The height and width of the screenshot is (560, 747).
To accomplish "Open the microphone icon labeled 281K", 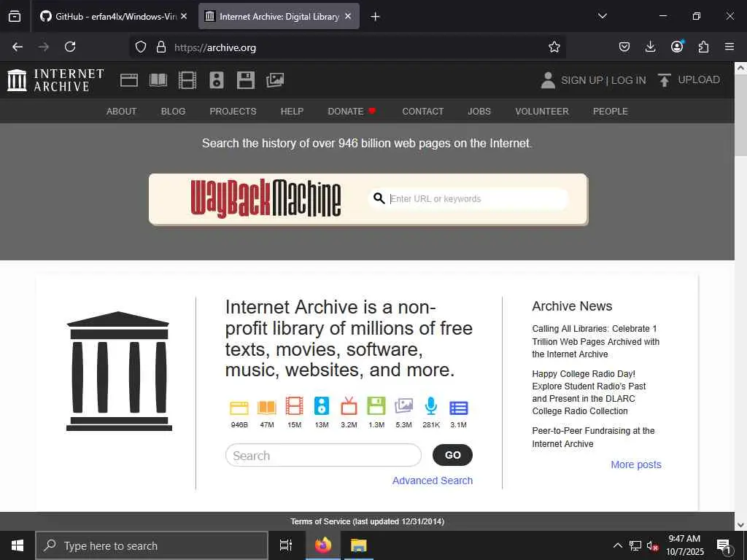I will tap(431, 406).
